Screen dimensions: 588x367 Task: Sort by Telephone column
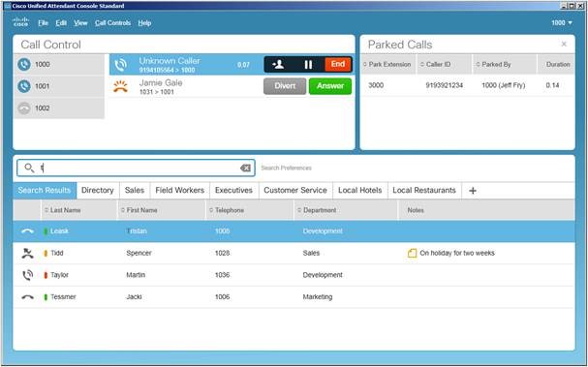pyautogui.click(x=249, y=210)
